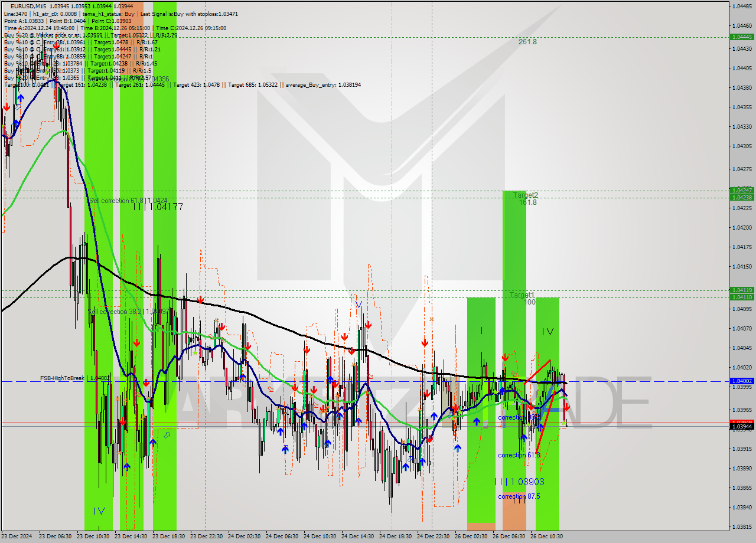Screen dimensions: 756x543
Task: Click the '24 Dec 06:30' time label
Action: tap(282, 537)
